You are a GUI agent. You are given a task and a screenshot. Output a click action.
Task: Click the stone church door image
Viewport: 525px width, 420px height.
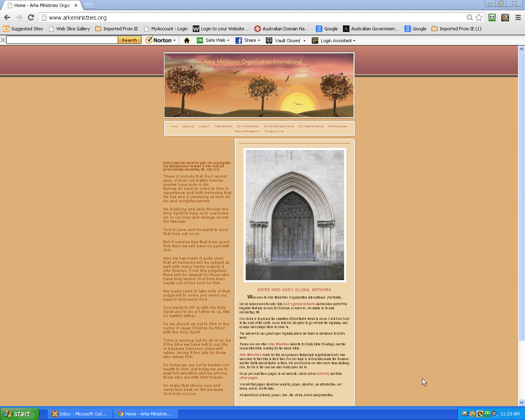295,215
